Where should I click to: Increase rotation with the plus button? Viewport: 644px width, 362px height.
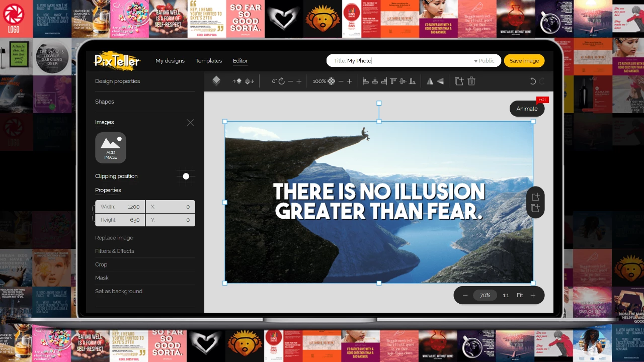[299, 81]
